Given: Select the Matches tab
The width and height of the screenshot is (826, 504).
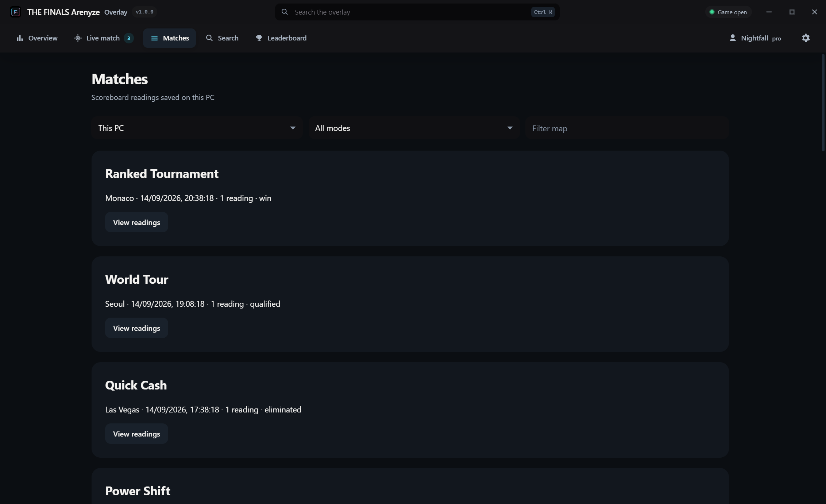Looking at the screenshot, I should pyautogui.click(x=169, y=38).
